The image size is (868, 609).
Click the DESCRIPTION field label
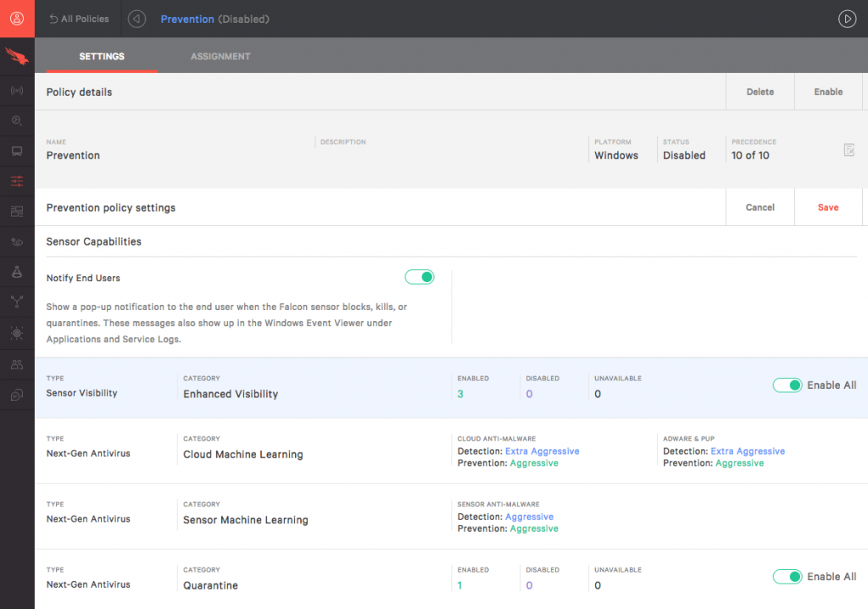(343, 142)
